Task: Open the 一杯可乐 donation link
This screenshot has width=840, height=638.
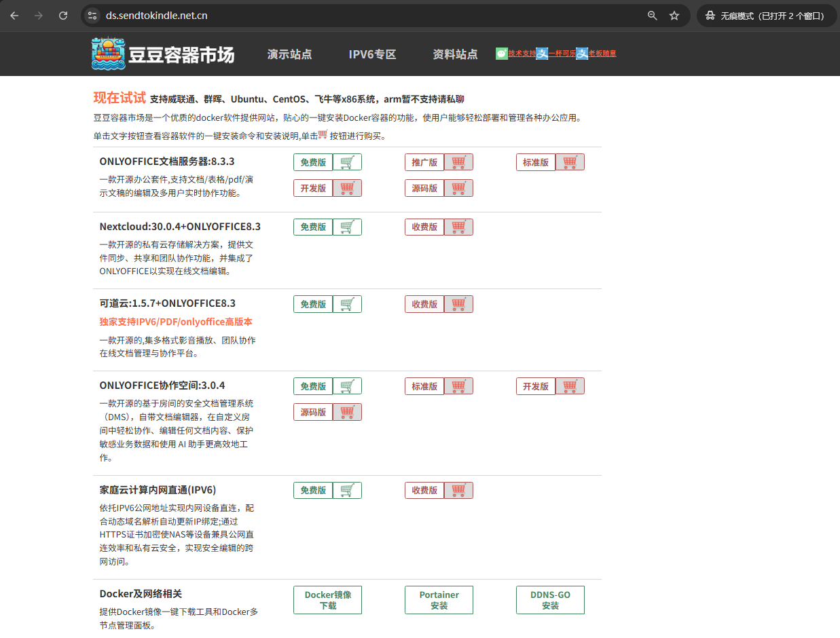Action: tap(562, 54)
